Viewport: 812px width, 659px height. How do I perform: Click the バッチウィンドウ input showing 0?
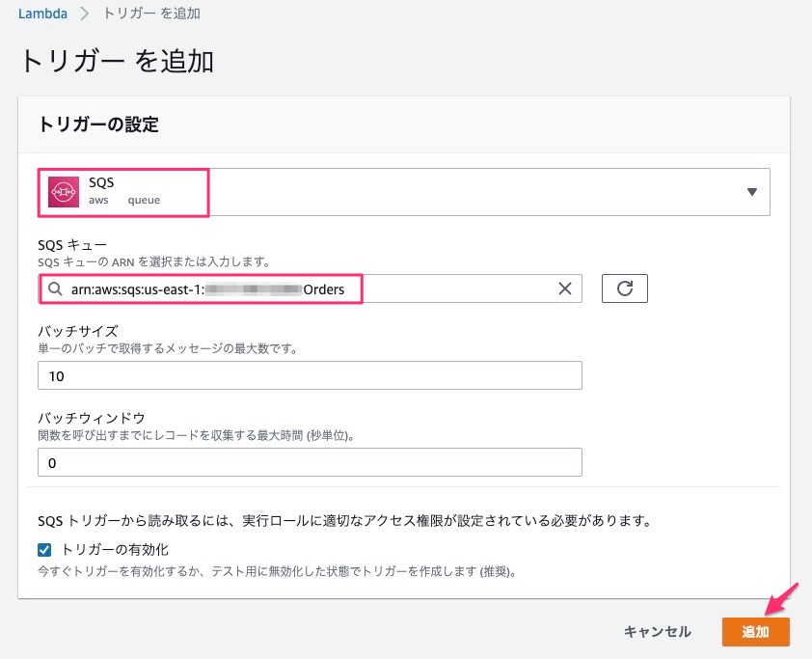pos(309,461)
